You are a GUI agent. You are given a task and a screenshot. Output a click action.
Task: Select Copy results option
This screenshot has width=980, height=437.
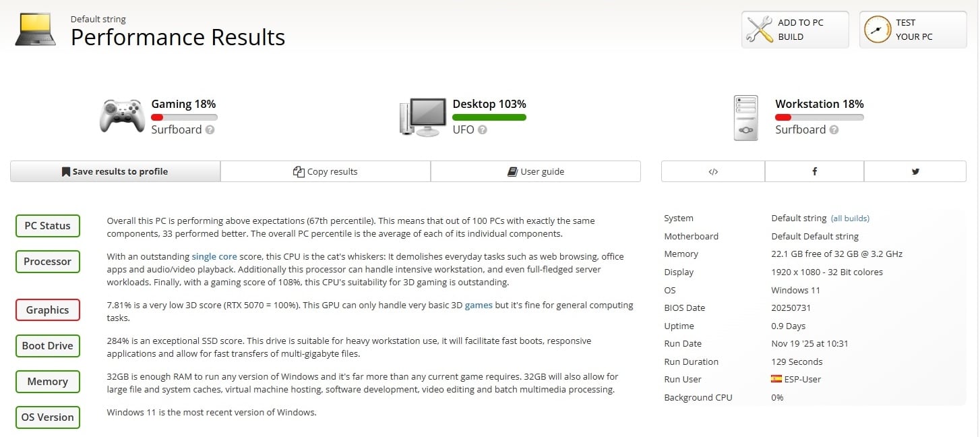[326, 171]
